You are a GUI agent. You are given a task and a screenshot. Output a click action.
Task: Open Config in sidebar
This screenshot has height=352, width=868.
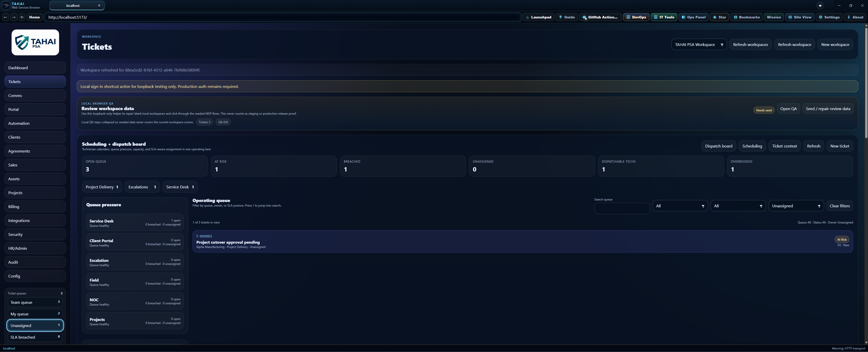pos(35,276)
